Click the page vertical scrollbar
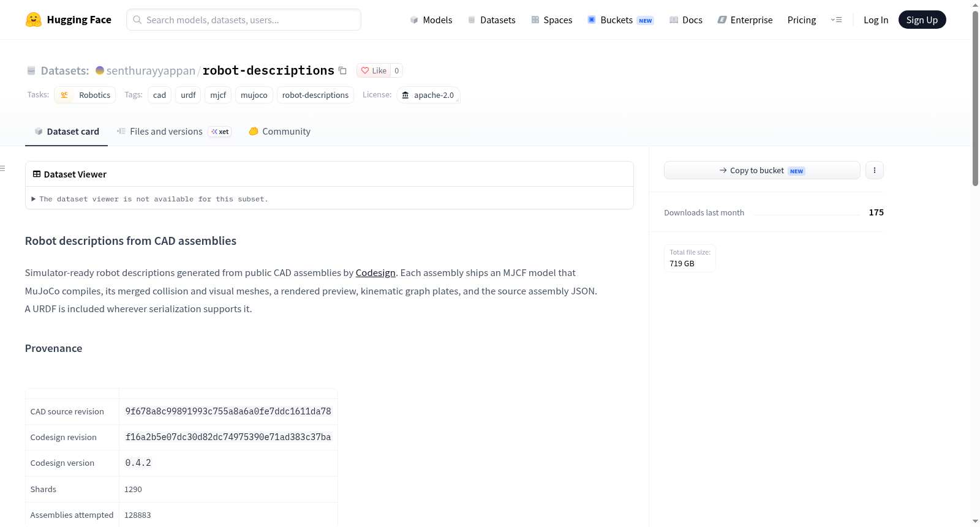 click(x=976, y=98)
